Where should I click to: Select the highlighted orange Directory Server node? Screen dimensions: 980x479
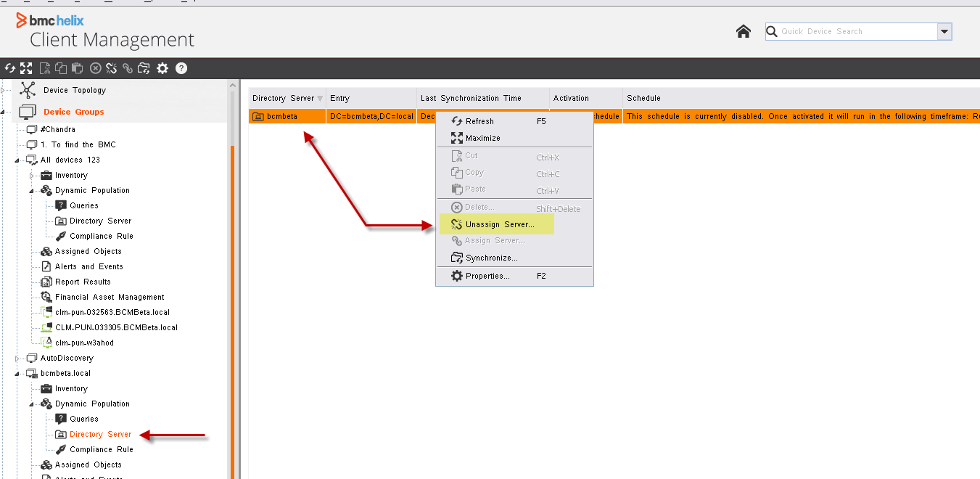pos(101,434)
